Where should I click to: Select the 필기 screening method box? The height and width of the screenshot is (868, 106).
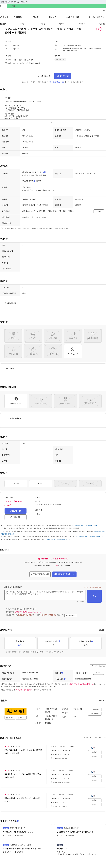coord(65,484)
